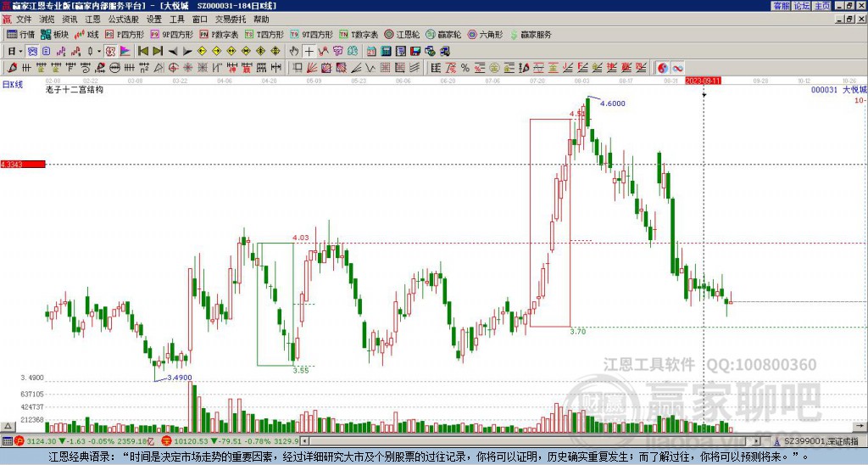Open the P四方形 square tool
The image size is (868, 465).
(x=125, y=34)
